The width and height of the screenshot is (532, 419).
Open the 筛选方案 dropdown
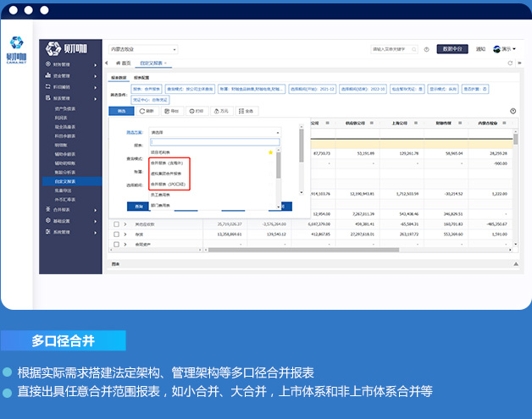click(x=215, y=133)
